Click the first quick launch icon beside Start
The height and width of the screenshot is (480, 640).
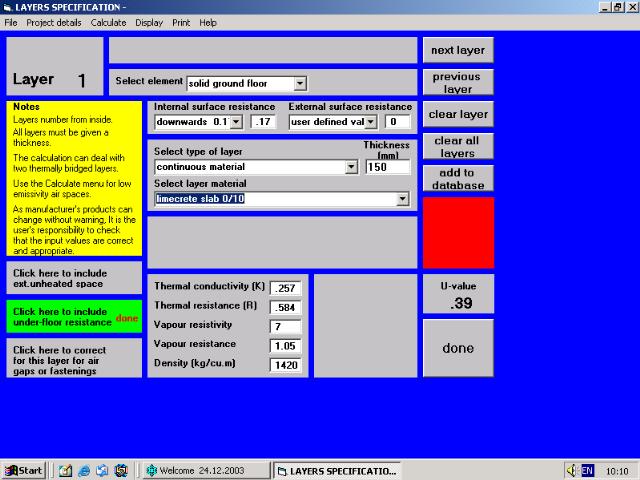click(65, 470)
